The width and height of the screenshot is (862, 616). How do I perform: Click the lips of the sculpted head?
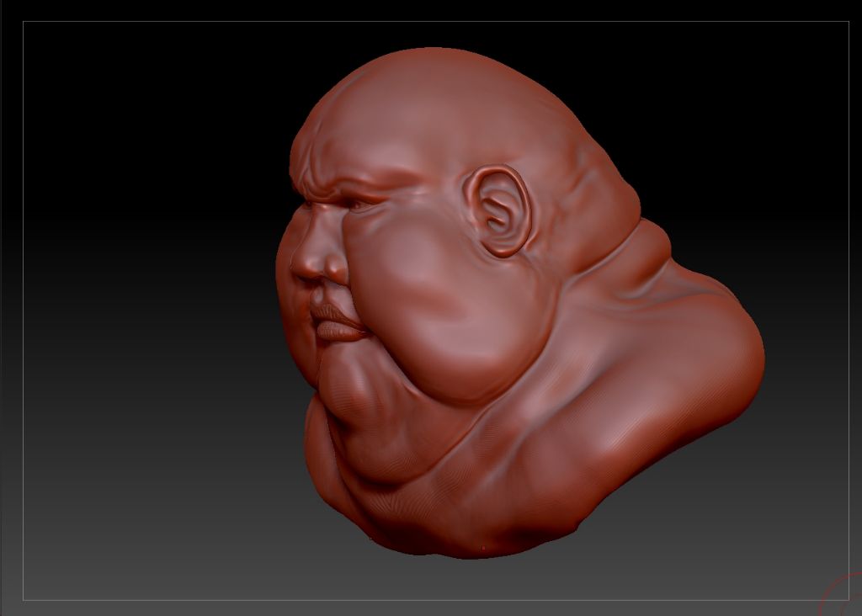tap(337, 323)
